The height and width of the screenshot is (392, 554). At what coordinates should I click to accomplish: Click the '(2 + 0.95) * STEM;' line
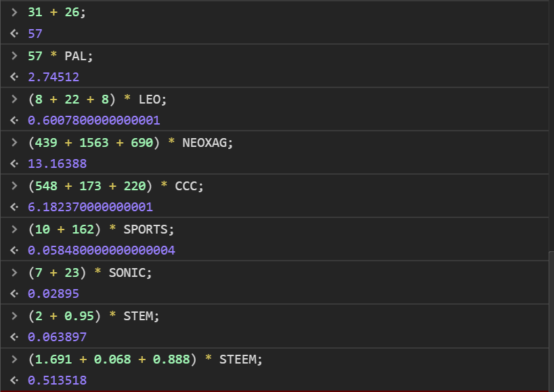tap(93, 316)
